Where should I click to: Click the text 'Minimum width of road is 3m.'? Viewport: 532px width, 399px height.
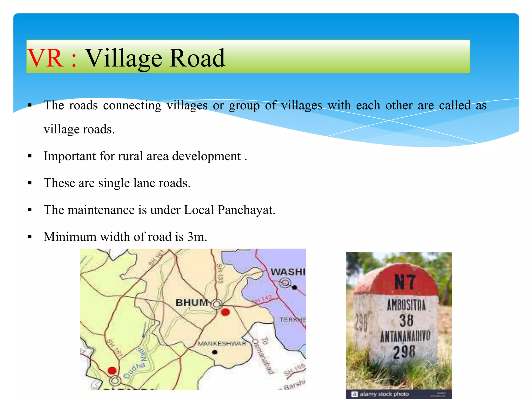(x=125, y=237)
